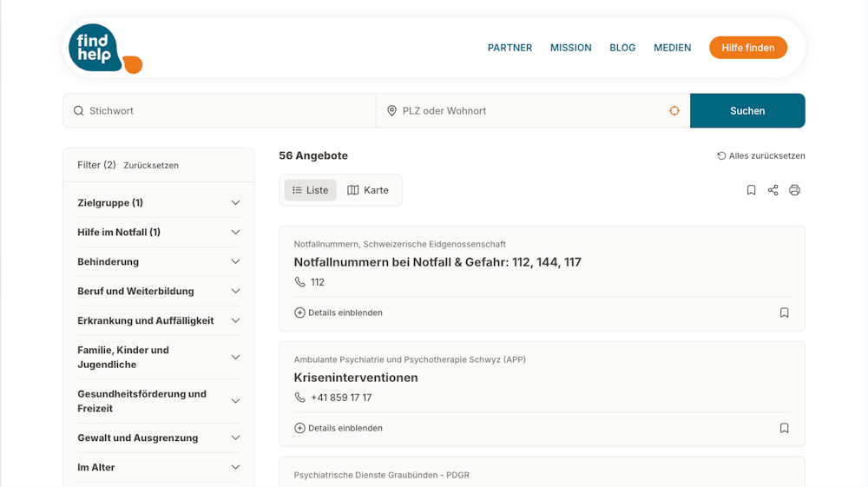Use current location crosshair icon
868x487 pixels.
pos(674,111)
